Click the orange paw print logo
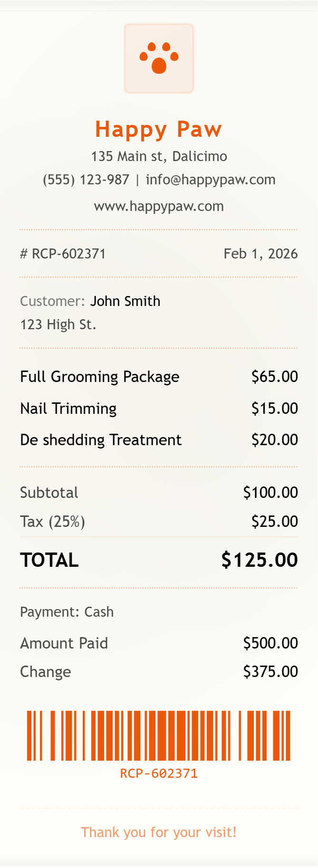318x868 pixels. pyautogui.click(x=159, y=58)
